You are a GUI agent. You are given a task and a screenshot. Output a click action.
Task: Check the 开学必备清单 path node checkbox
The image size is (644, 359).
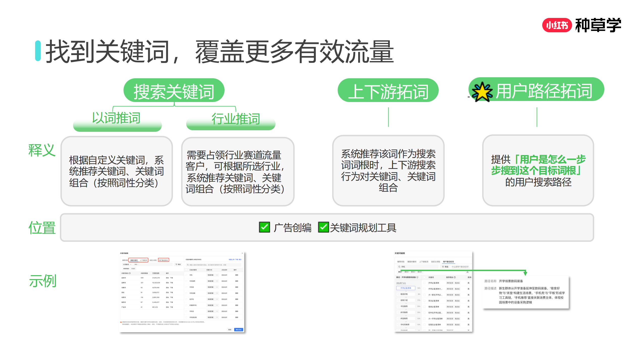(x=398, y=288)
